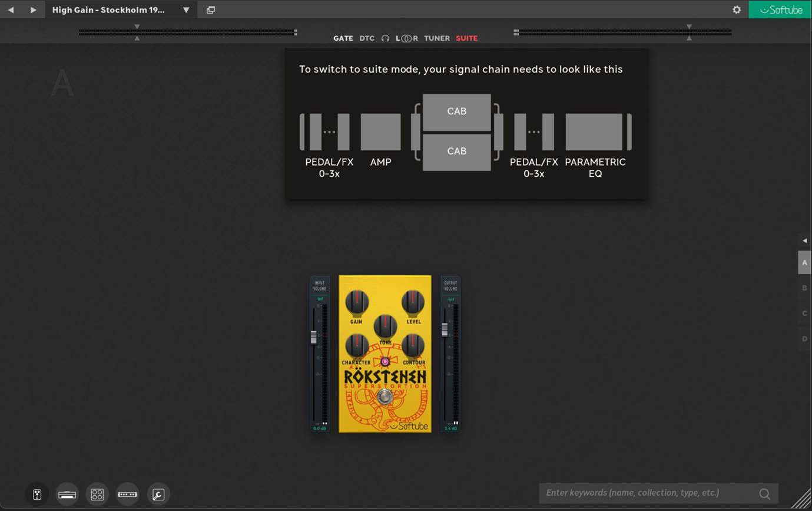Select the pedals category icon
The width and height of the screenshot is (812, 511).
[37, 494]
